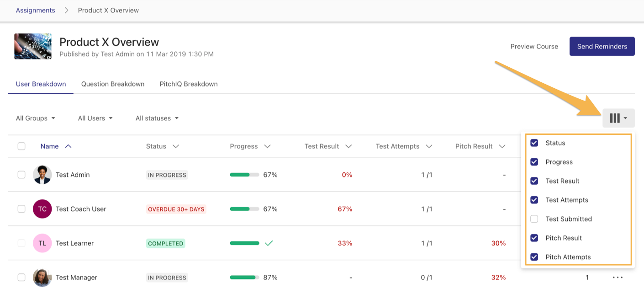
Task: Click the Product X course thumbnail image
Action: coord(33,46)
